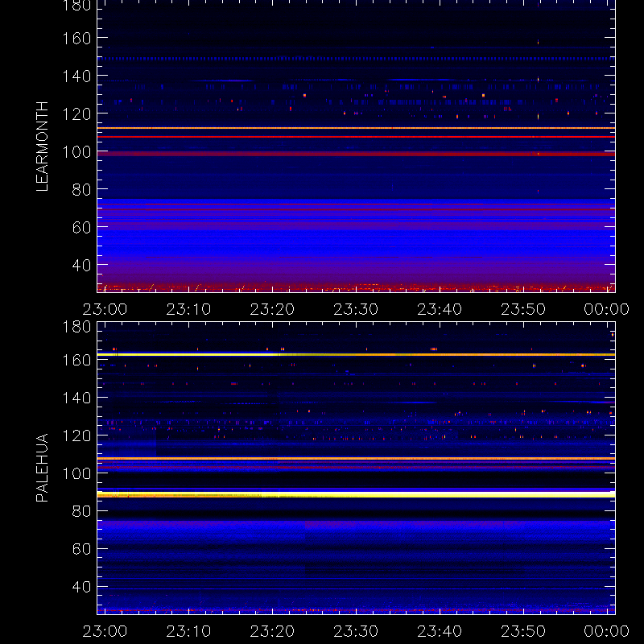Image resolution: width=644 pixels, height=644 pixels.
Task: Click the 23:50 time label under PALEHUA plot
Action: (523, 631)
